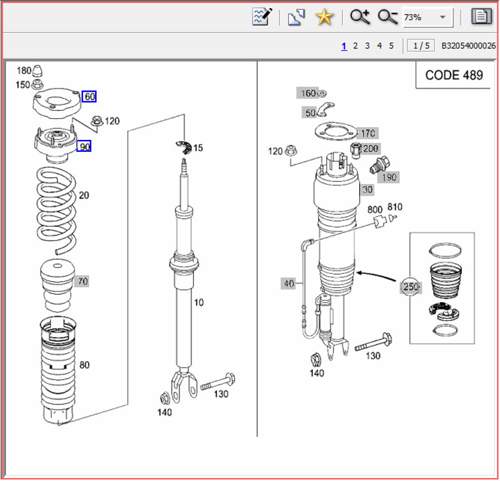The width and height of the screenshot is (500, 481).
Task: Select part callout 40 cable harness
Action: click(288, 283)
